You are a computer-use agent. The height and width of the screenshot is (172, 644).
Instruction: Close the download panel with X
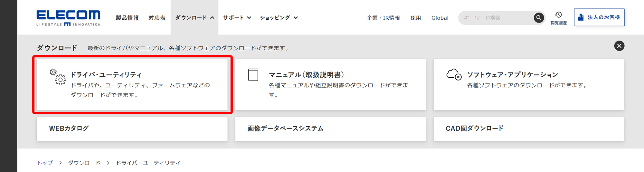[619, 46]
